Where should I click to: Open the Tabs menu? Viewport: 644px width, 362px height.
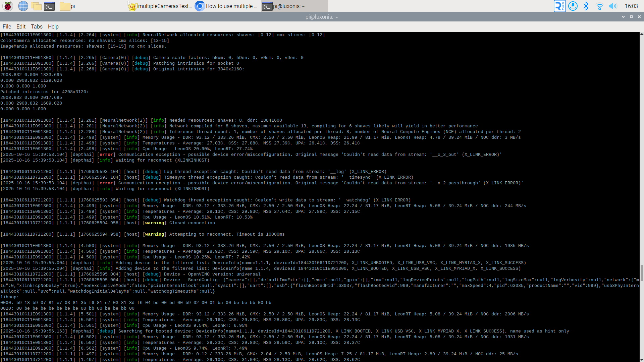tap(37, 26)
